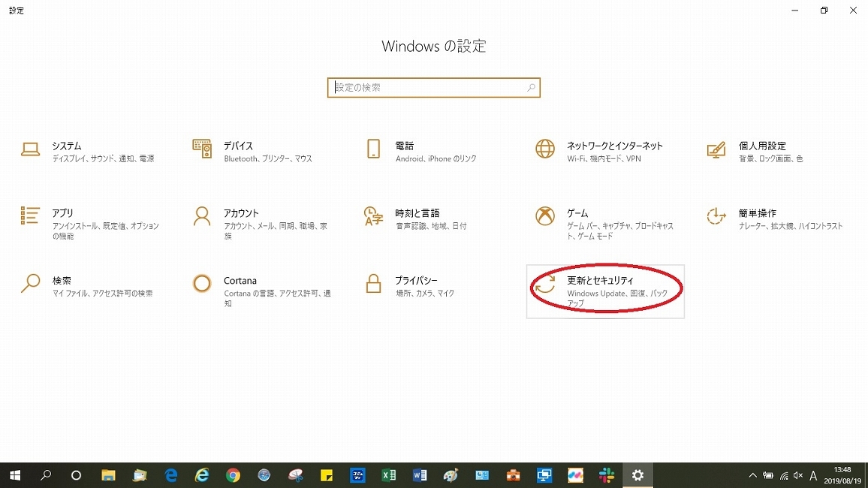
Task: Open File Explorer from the taskbar
Action: pos(108,475)
